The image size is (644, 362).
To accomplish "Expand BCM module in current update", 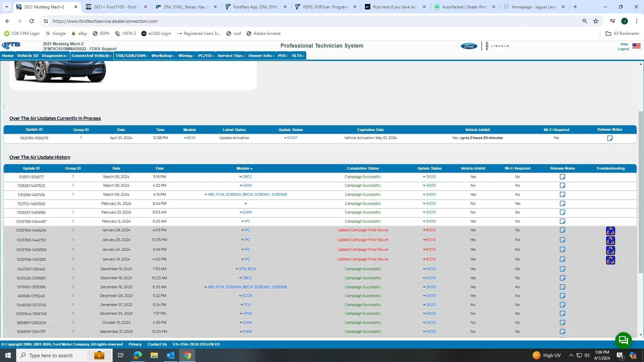I will [190, 138].
